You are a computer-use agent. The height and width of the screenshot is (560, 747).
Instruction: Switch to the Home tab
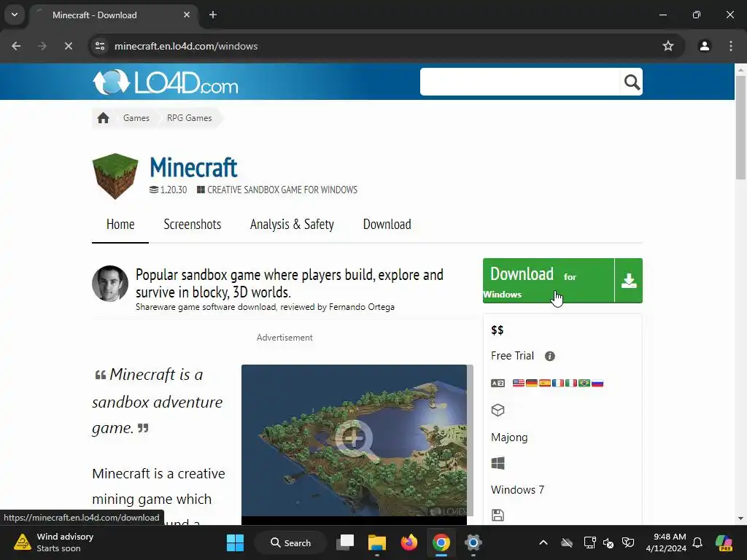pos(120,225)
